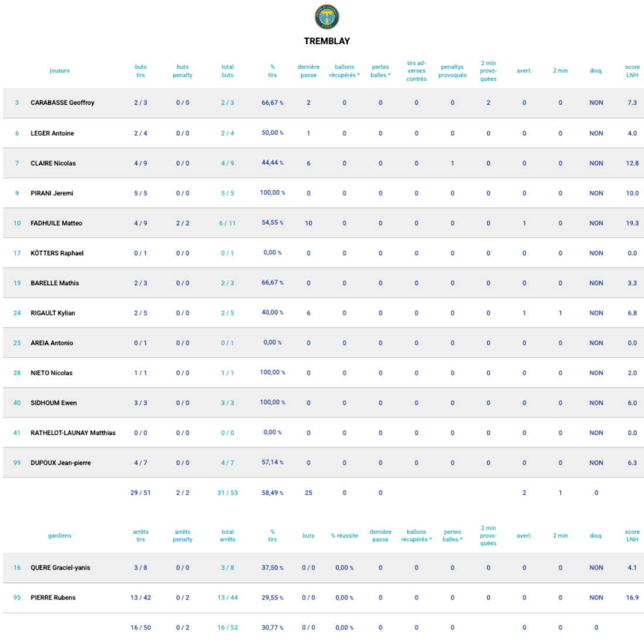
Task: Open FADHUILE Matteo player row
Action: (56, 223)
